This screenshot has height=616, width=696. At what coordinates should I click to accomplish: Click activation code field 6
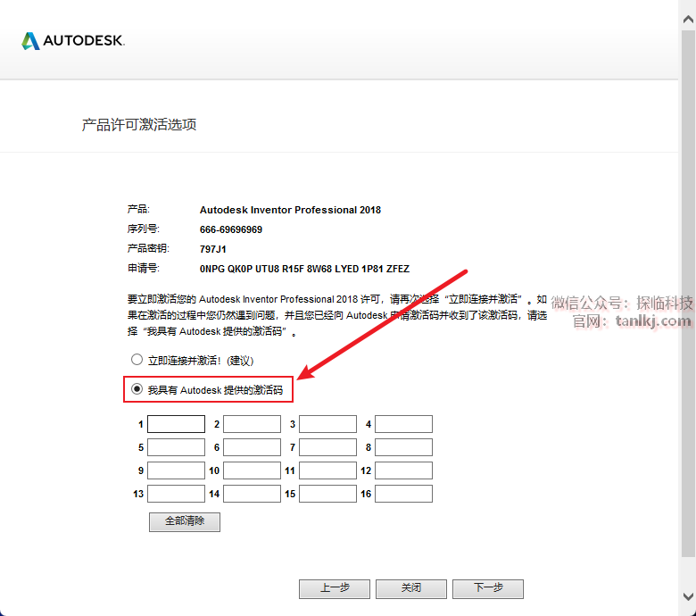[x=253, y=447]
